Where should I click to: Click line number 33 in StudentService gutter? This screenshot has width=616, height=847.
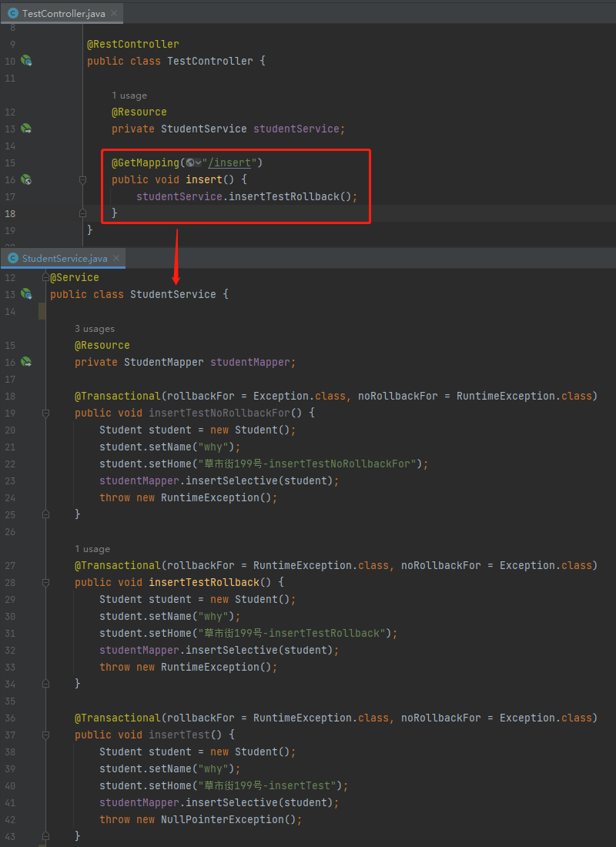pyautogui.click(x=10, y=667)
